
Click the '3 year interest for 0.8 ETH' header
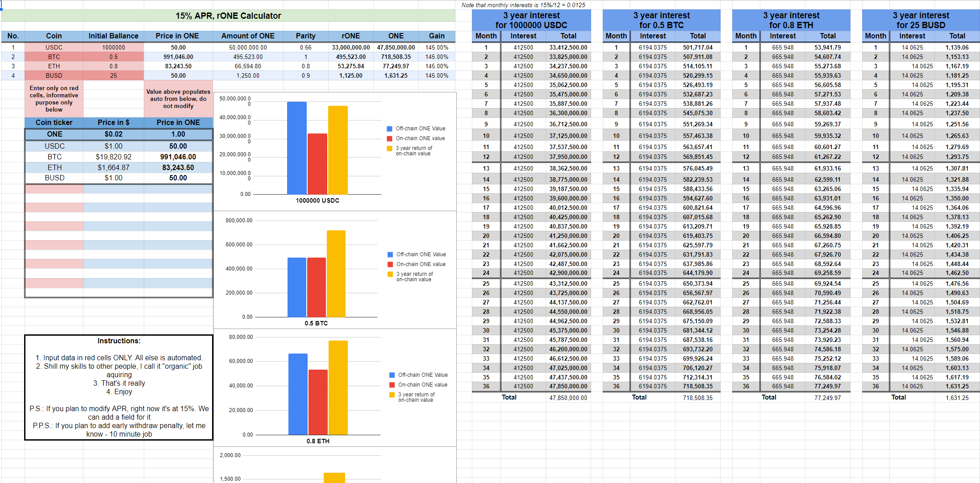pos(791,20)
